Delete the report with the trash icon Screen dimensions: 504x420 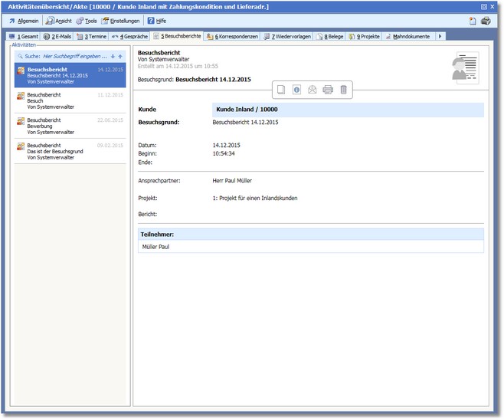(343, 90)
